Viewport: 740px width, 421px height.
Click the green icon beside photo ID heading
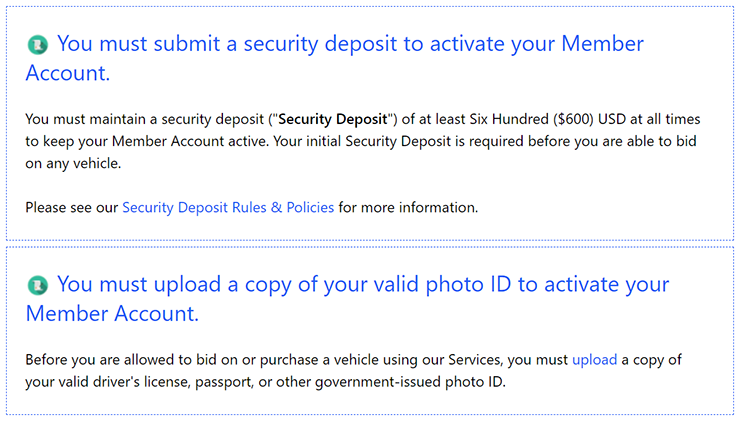(38, 286)
